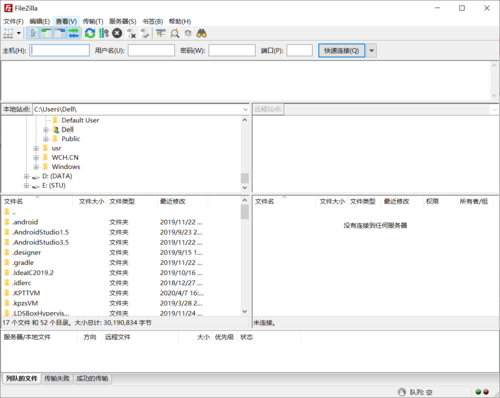Viewport: 500px width, 398px height.
Task: Select the .AndroidStudio1.5 folder row
Action: point(121,232)
